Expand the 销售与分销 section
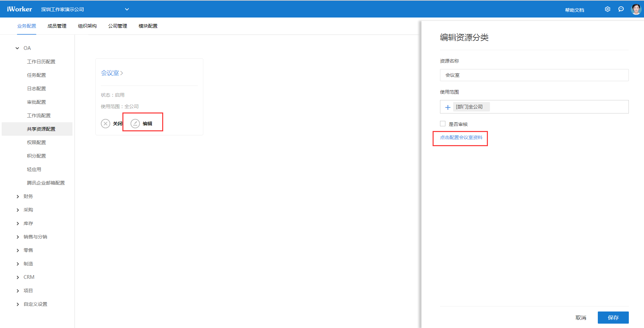The width and height of the screenshot is (644, 328). click(x=18, y=237)
